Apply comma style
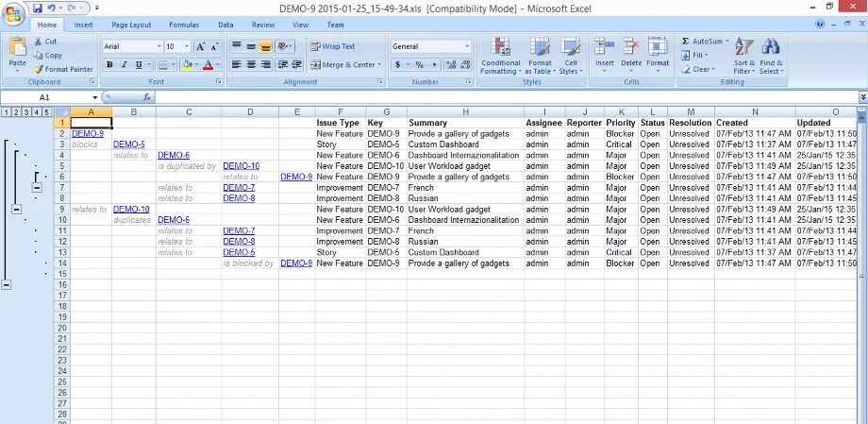868x424 pixels. 434,65
